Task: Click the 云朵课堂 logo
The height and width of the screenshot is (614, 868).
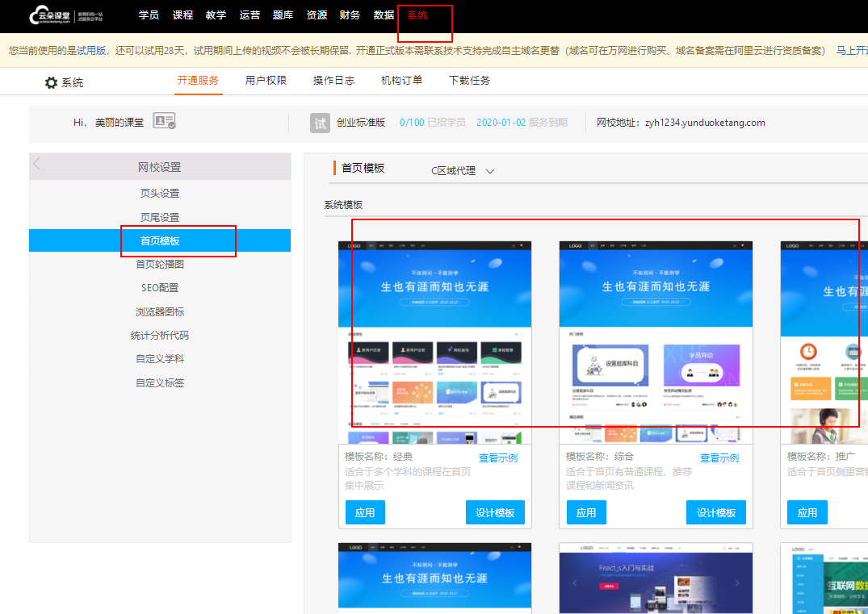Action: (66, 15)
